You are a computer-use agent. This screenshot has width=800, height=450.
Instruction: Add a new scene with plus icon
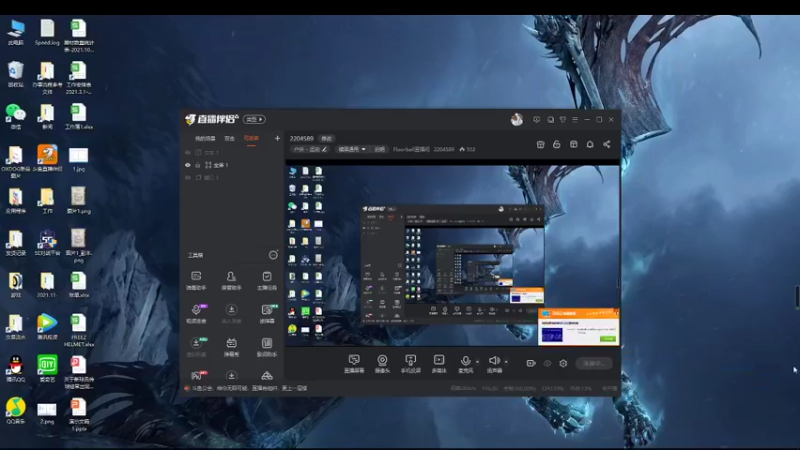[x=277, y=138]
